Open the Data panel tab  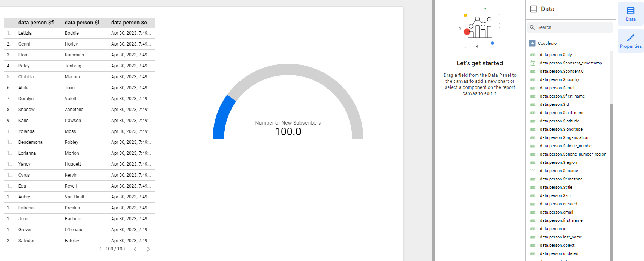click(630, 14)
